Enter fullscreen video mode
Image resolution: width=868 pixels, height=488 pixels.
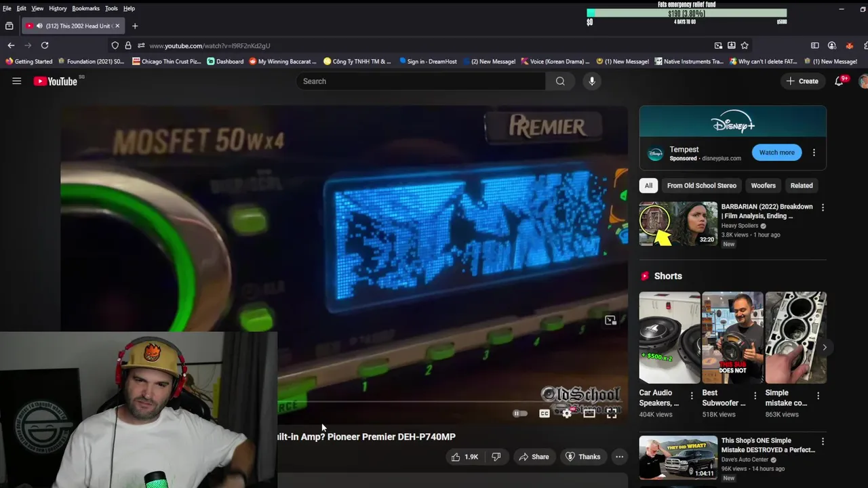pyautogui.click(x=612, y=413)
